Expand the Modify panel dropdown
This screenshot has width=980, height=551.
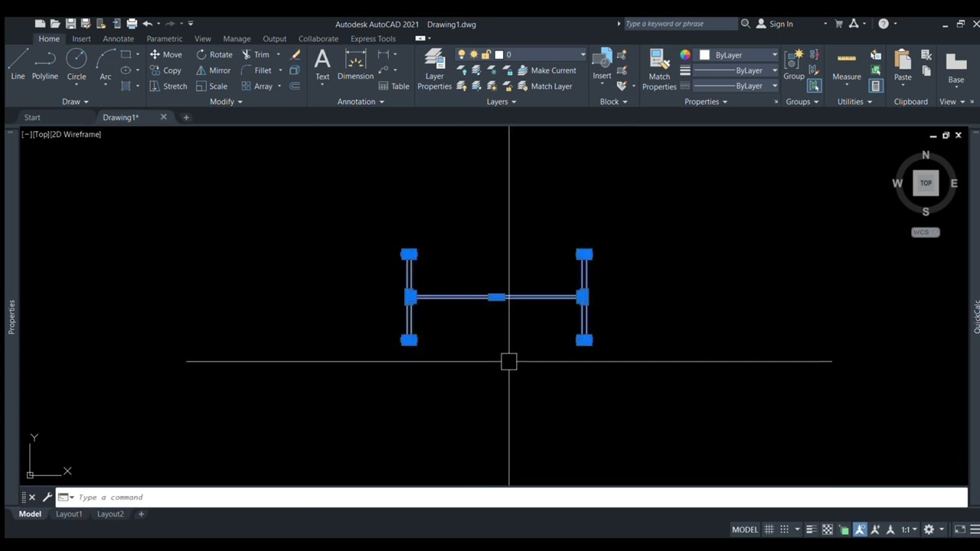coord(226,102)
